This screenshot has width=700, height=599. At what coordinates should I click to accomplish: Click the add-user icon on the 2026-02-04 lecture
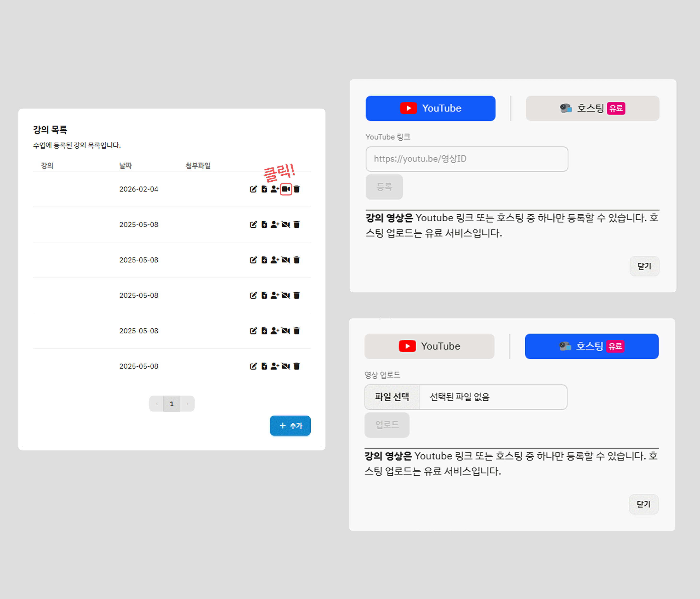tap(275, 189)
